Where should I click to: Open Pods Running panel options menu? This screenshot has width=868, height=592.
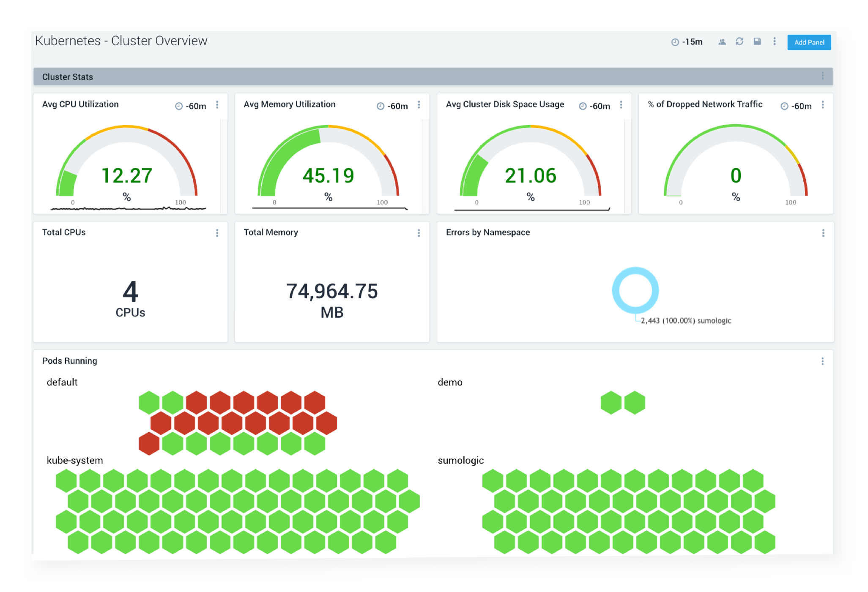pos(823,361)
